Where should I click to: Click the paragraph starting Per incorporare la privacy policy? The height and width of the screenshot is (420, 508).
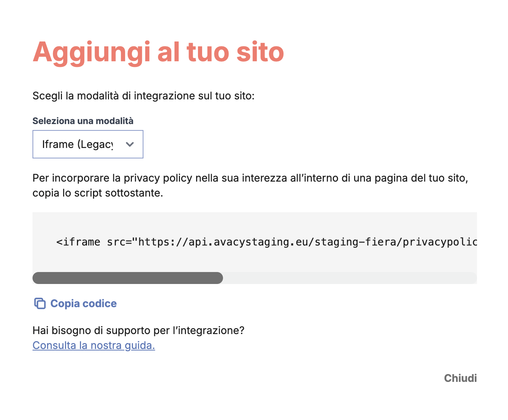click(250, 186)
